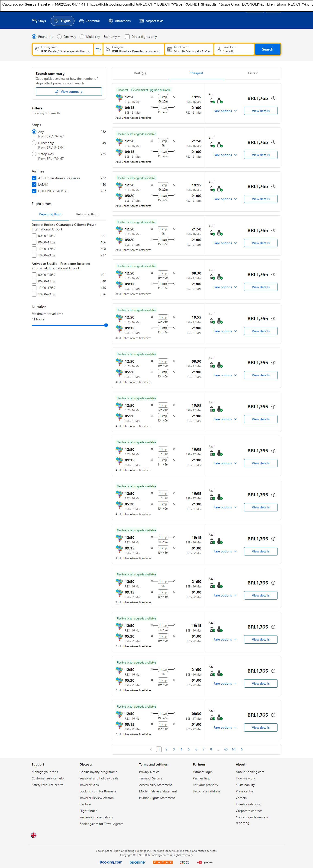Adjust the maximum travel time slider handle

click(x=106, y=325)
